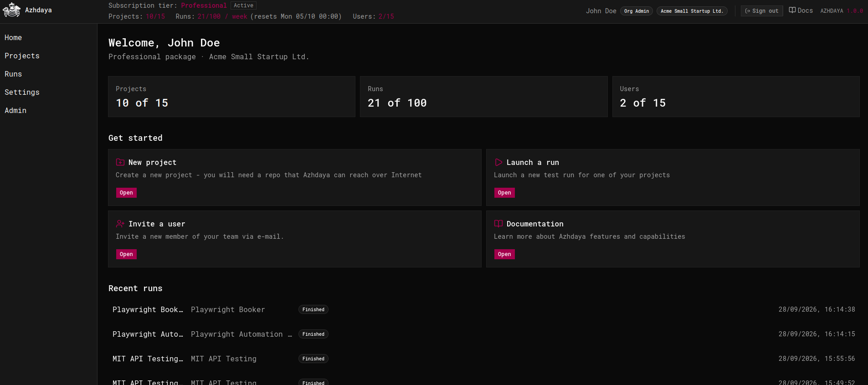
Task: Click the Get started heading
Action: pyautogui.click(x=135, y=138)
